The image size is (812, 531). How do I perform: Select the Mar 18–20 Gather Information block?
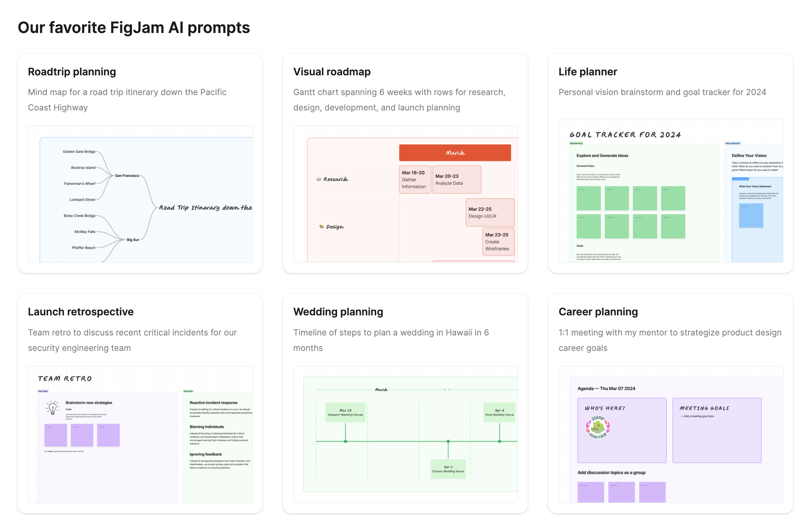[415, 179]
